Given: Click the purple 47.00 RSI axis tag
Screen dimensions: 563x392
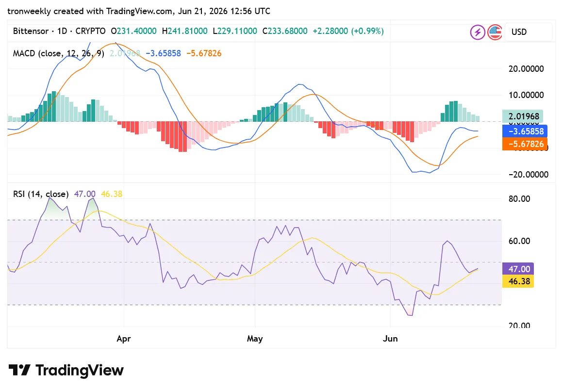Looking at the screenshot, I should 518,269.
